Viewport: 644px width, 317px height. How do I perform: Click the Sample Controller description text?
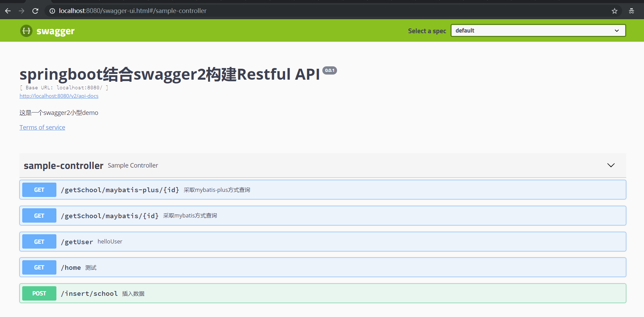(x=133, y=166)
